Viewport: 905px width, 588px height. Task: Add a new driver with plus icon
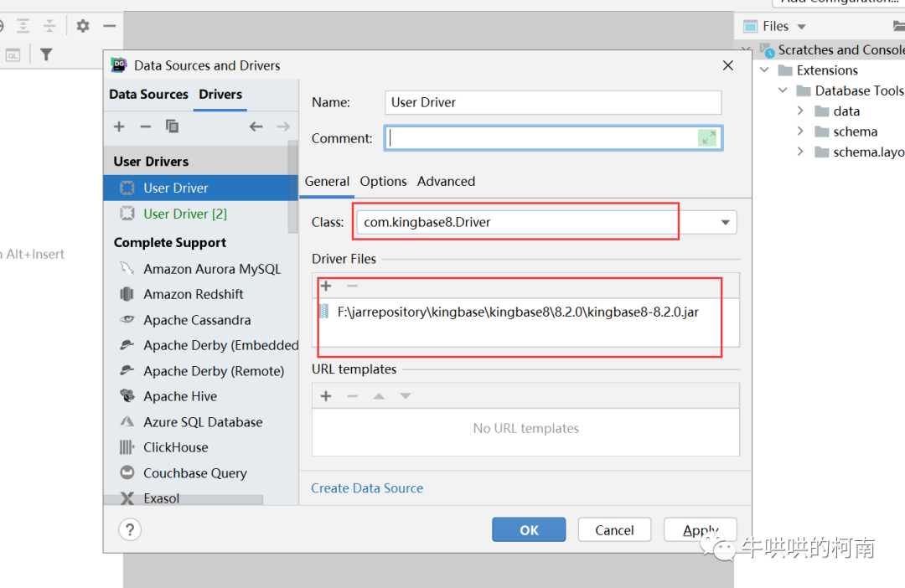coord(119,126)
